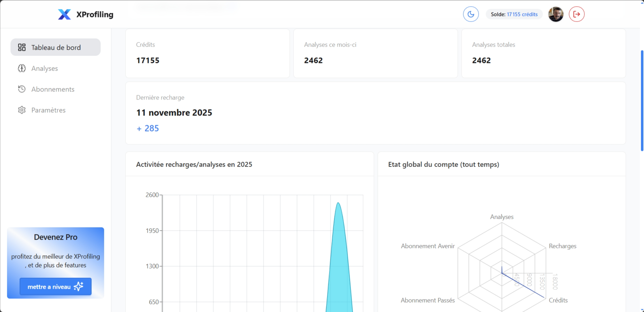Image resolution: width=644 pixels, height=312 pixels.
Task: Click the 2600 axis label on chart
Action: [152, 195]
